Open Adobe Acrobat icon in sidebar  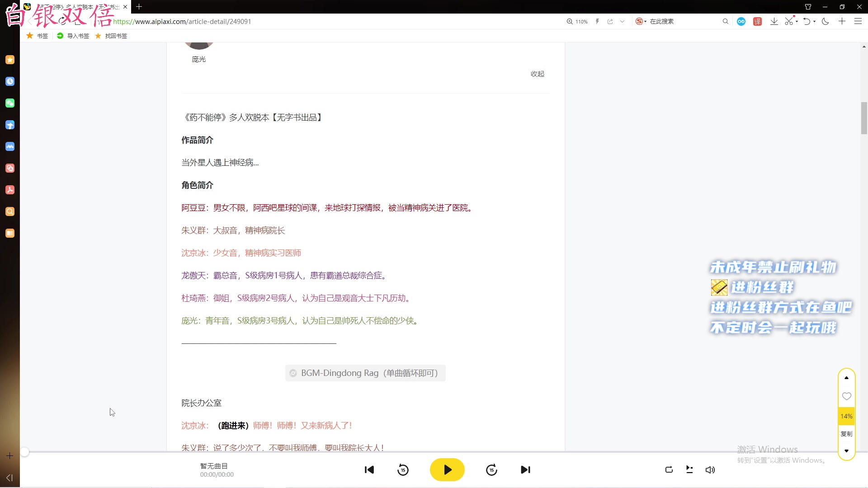(x=10, y=190)
